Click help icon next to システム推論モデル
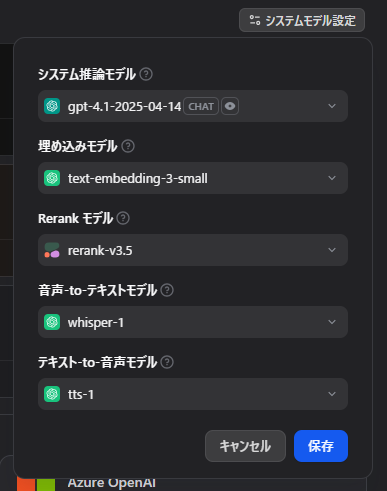Image resolution: width=387 pixels, height=491 pixels. pos(146,74)
